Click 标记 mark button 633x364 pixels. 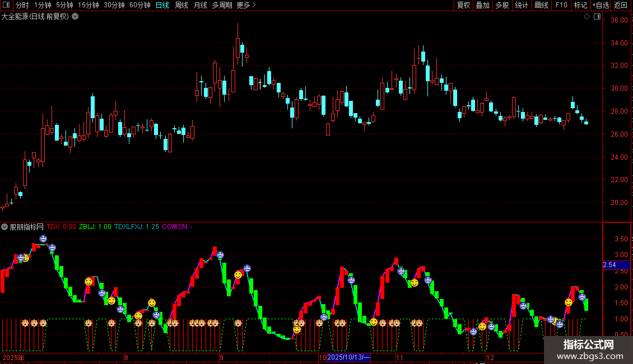[580, 5]
